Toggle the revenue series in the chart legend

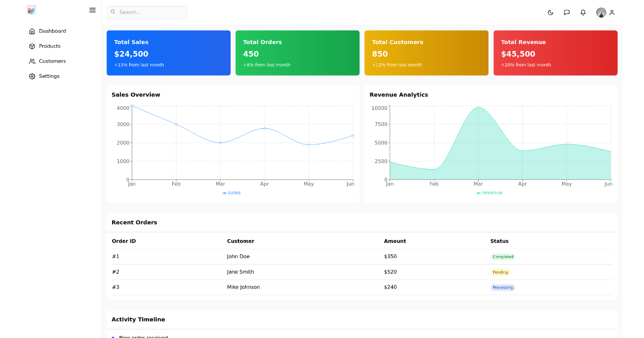point(489,193)
